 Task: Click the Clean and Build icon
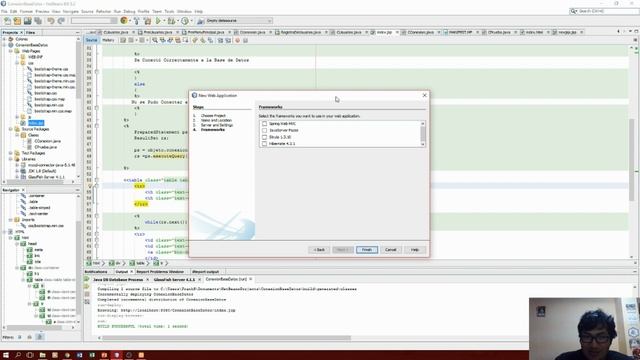click(147, 21)
